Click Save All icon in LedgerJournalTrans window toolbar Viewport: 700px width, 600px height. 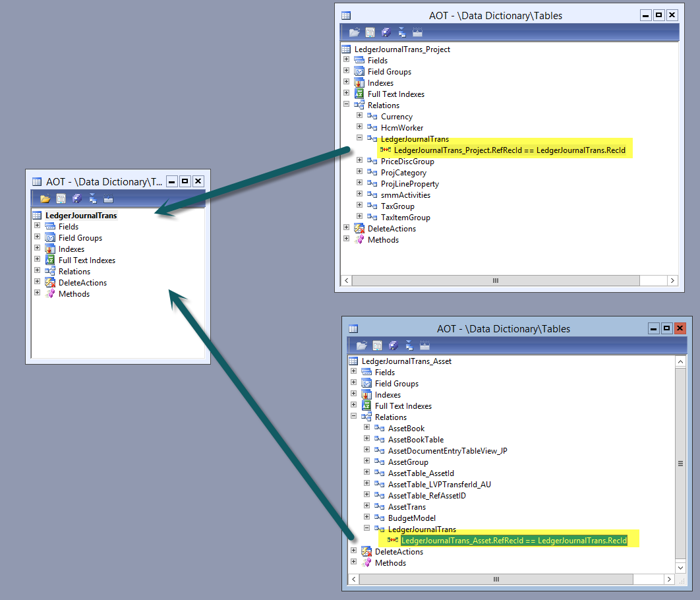[x=76, y=198]
